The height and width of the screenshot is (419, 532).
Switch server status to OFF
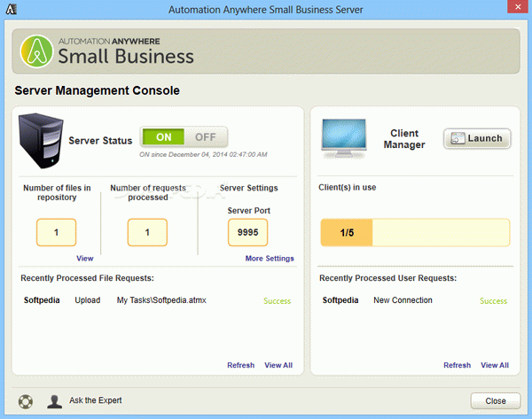click(206, 137)
